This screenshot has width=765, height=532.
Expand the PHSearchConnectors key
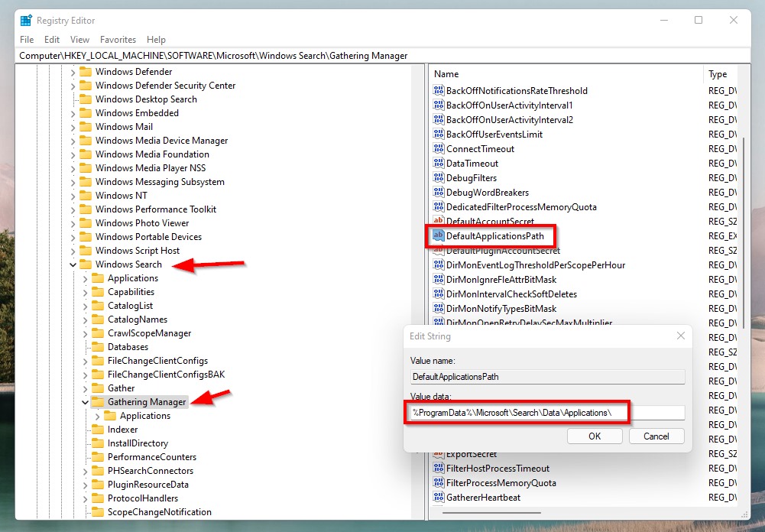click(86, 471)
